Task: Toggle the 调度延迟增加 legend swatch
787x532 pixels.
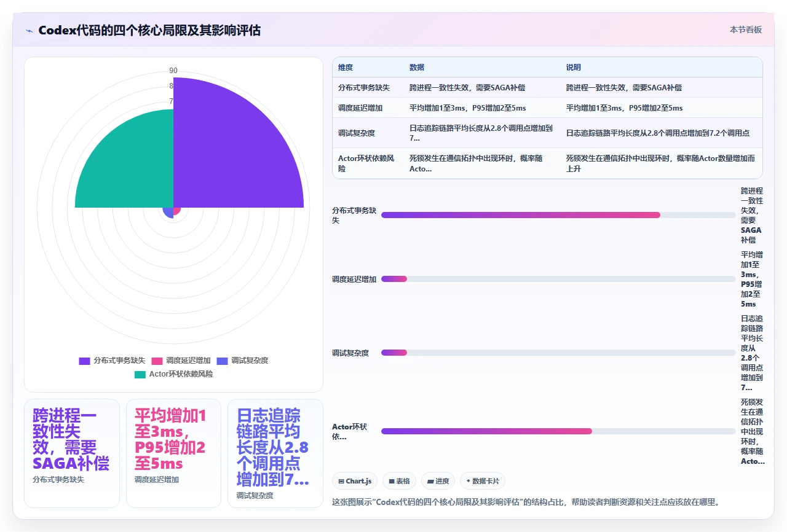Action: [x=157, y=361]
